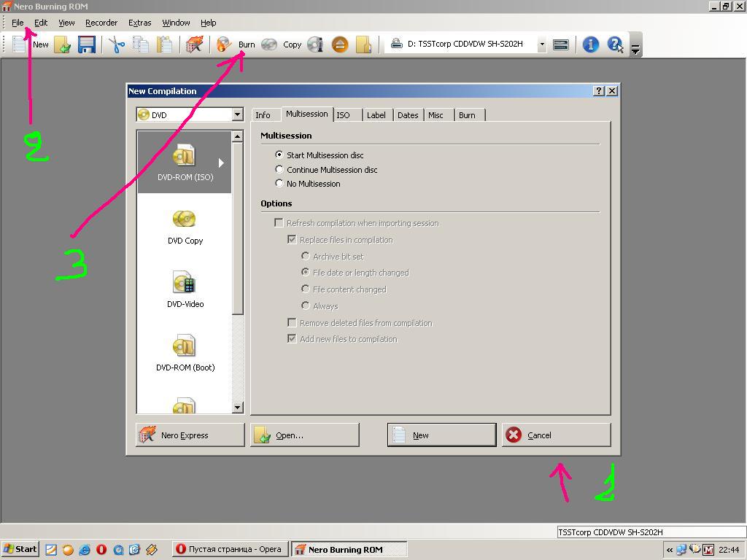Image resolution: width=747 pixels, height=560 pixels.
Task: Eject the disc with the orange eject icon
Action: (340, 44)
